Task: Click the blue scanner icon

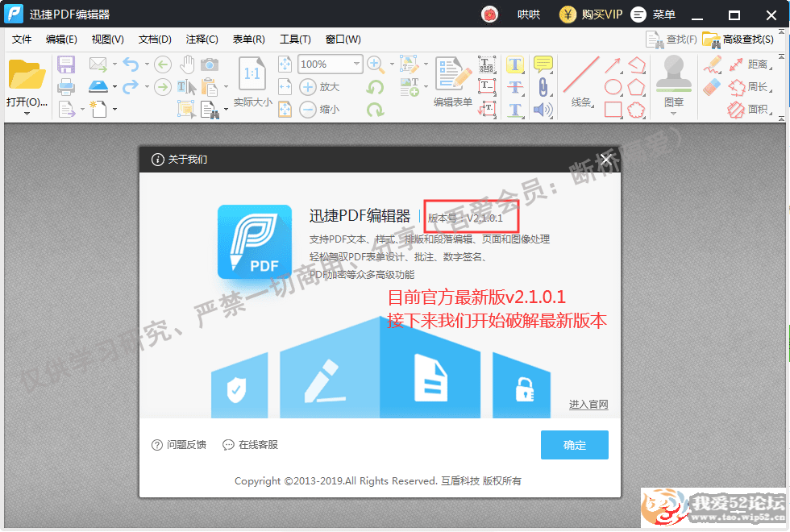Action: [x=98, y=87]
